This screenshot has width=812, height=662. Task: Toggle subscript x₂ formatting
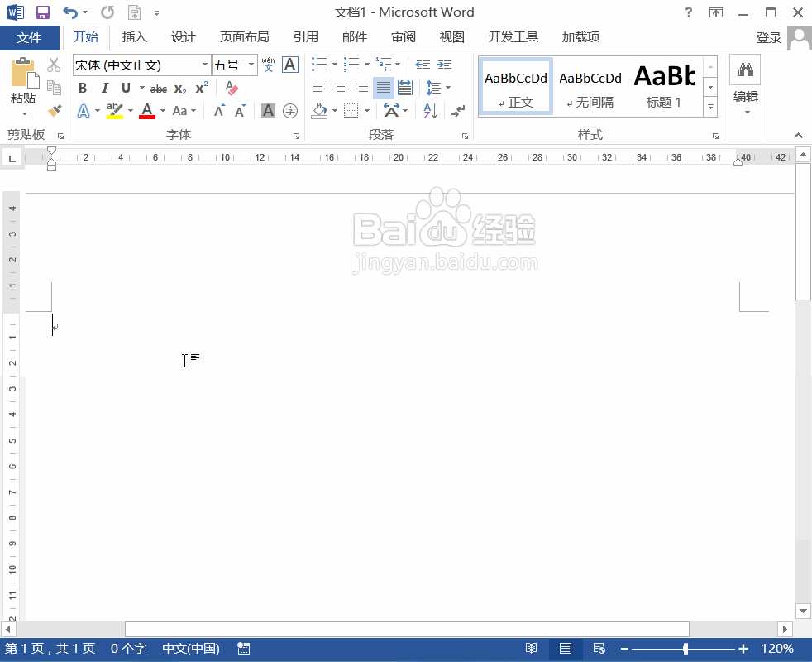[x=180, y=89]
